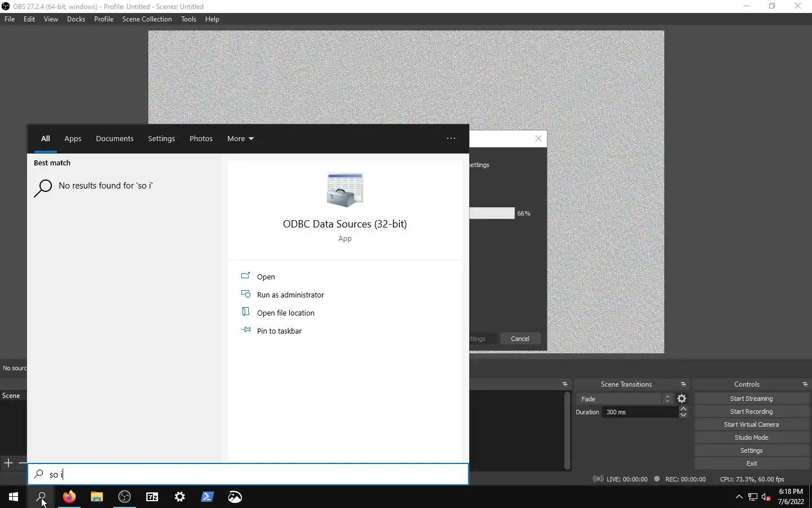Open search options three-dot menu

click(x=451, y=138)
